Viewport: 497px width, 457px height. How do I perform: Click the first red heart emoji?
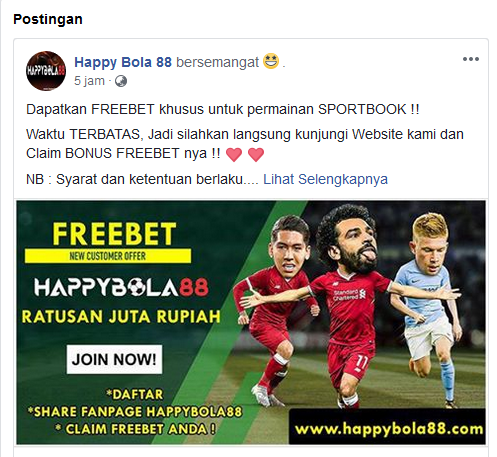[234, 154]
